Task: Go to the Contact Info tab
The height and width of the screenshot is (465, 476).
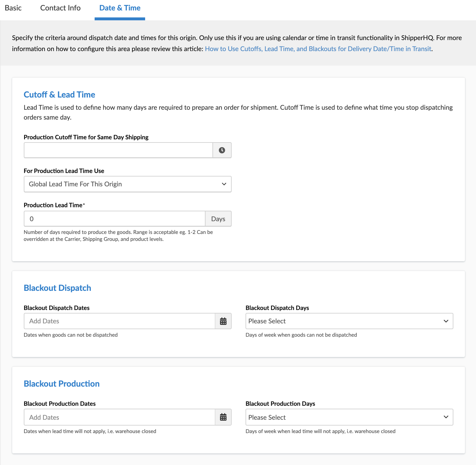Action: (60, 8)
